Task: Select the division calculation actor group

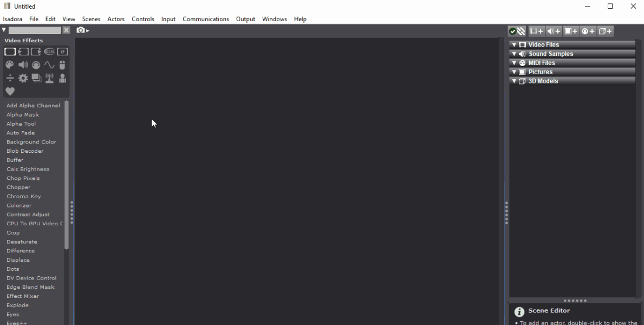Action: click(10, 78)
